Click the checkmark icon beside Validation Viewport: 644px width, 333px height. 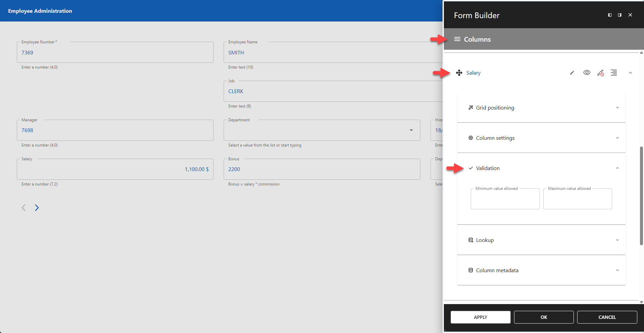click(x=471, y=168)
